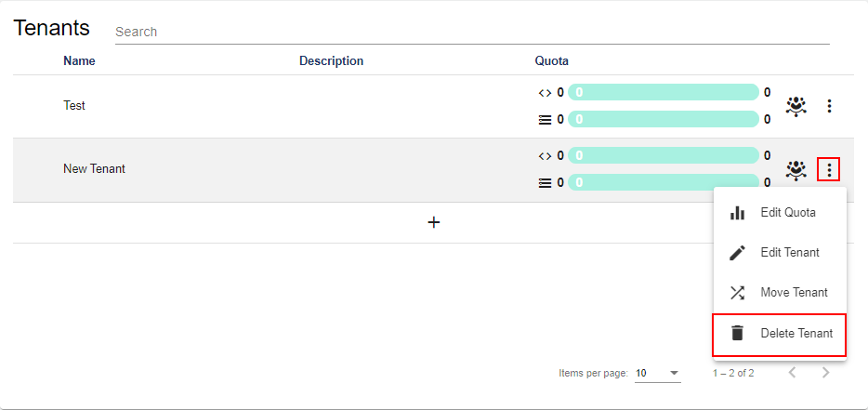Select Edit Tenant from context menu
The image size is (868, 410).
pos(789,253)
